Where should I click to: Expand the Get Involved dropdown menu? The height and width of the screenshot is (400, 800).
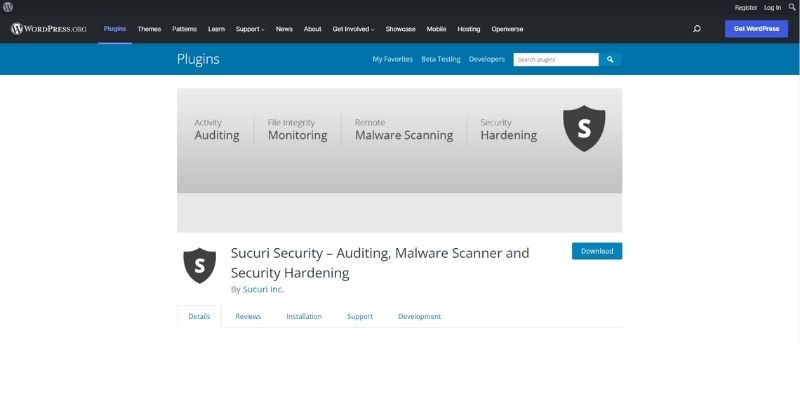click(353, 29)
